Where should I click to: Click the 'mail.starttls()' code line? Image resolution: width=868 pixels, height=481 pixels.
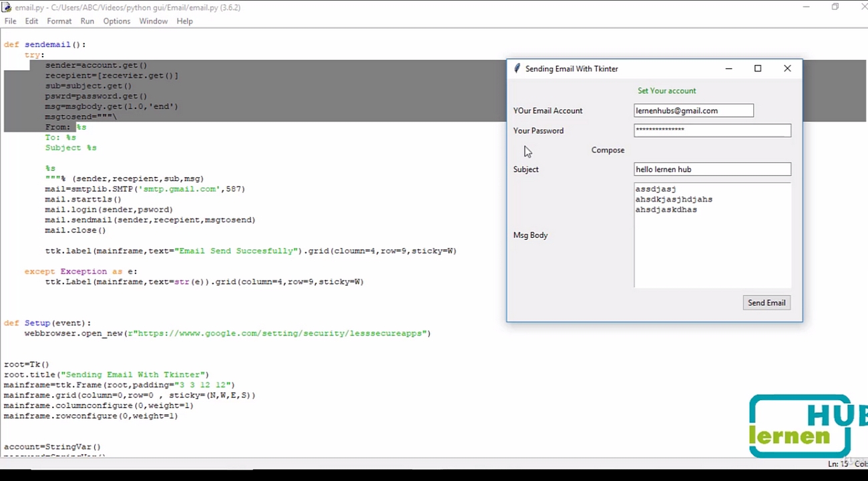tap(83, 199)
